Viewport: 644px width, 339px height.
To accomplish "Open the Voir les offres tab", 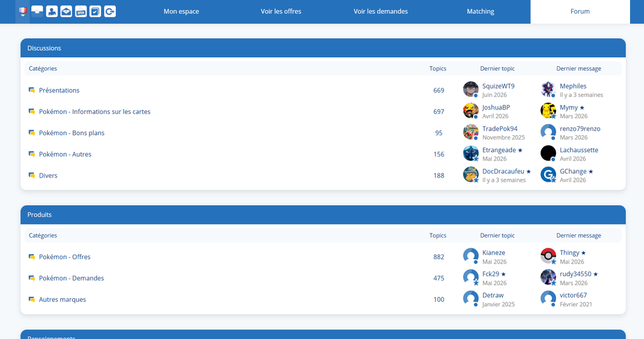I will 281,11.
